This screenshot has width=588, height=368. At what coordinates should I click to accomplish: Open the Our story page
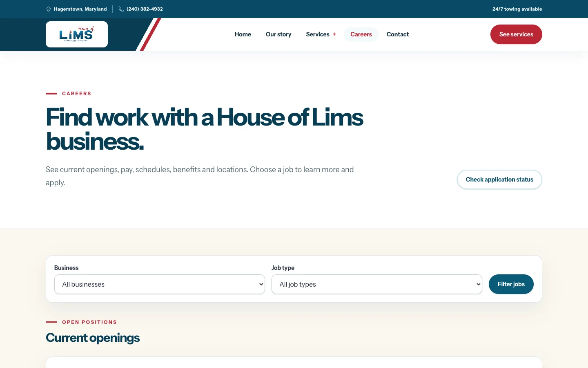coord(278,34)
